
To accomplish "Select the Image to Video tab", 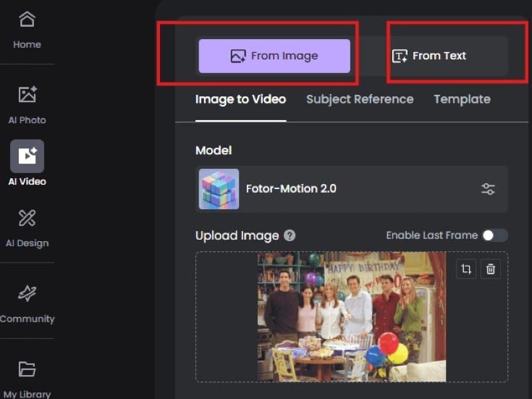I will (240, 99).
